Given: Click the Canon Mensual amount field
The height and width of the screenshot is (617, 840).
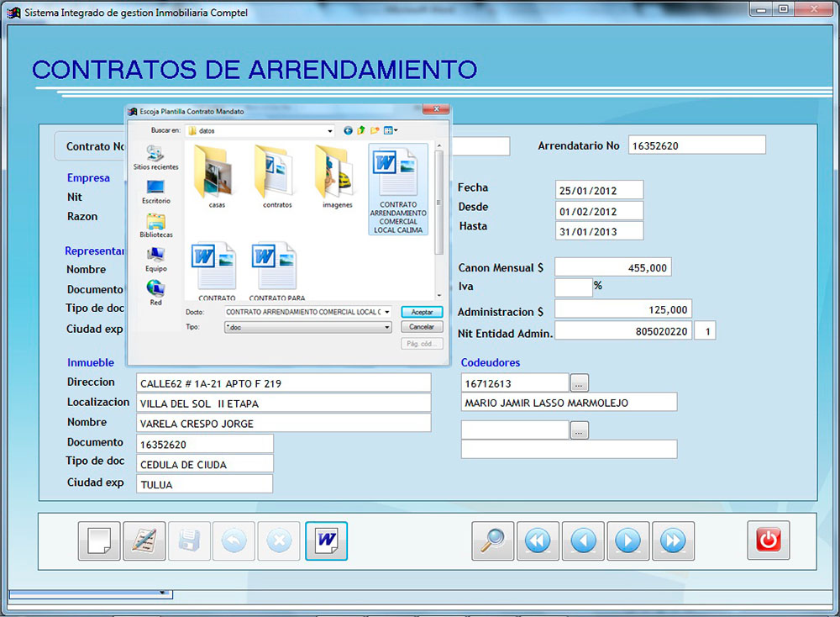Looking at the screenshot, I should (612, 267).
